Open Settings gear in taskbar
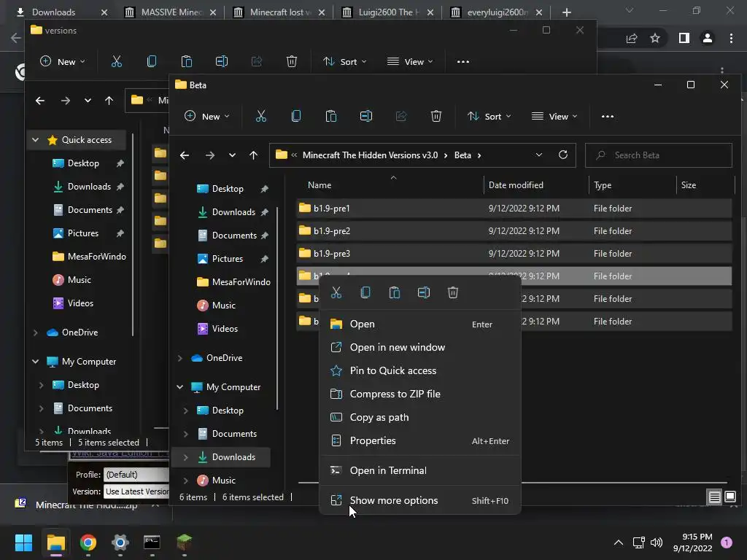The height and width of the screenshot is (560, 747). pos(120,542)
